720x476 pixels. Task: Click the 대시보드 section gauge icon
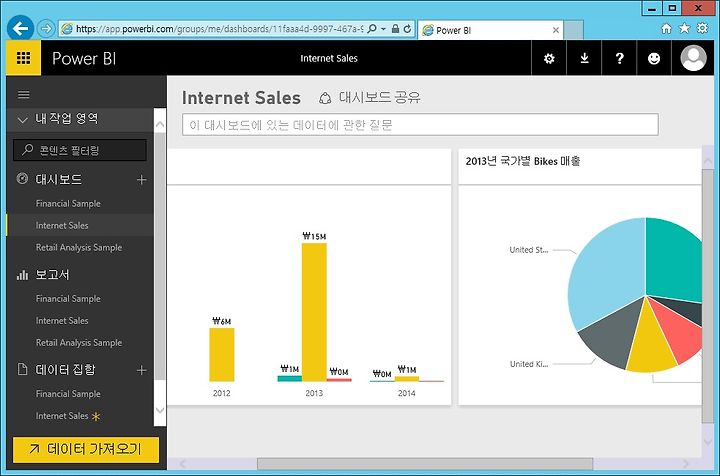[x=22, y=179]
